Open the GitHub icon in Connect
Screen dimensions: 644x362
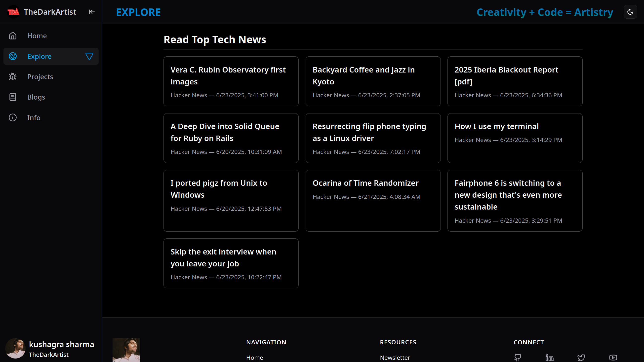tap(518, 358)
